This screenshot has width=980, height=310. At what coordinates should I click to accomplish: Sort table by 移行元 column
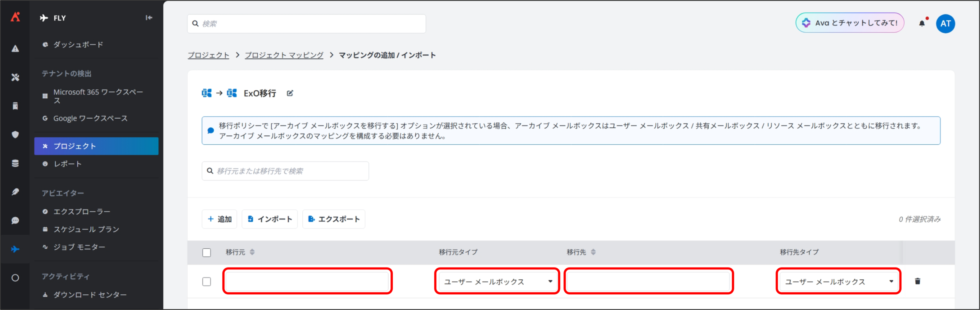click(x=252, y=252)
